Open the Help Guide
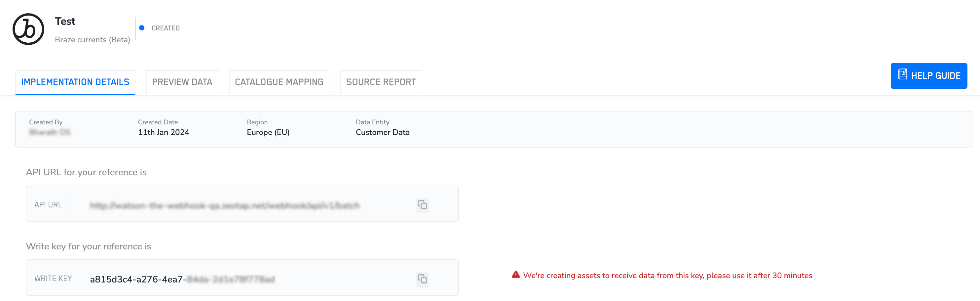The height and width of the screenshot is (301, 980). click(x=929, y=75)
